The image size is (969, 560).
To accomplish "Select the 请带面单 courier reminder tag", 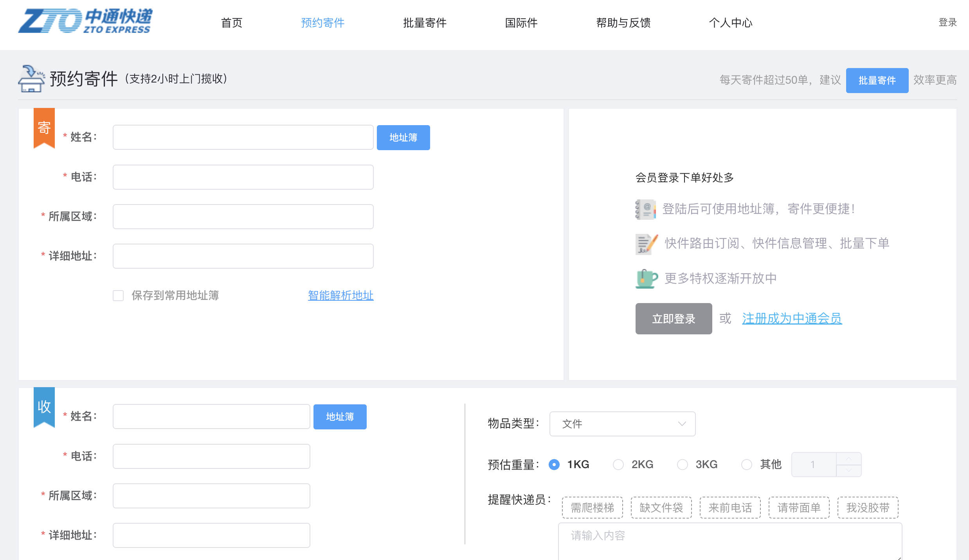I will coord(799,508).
